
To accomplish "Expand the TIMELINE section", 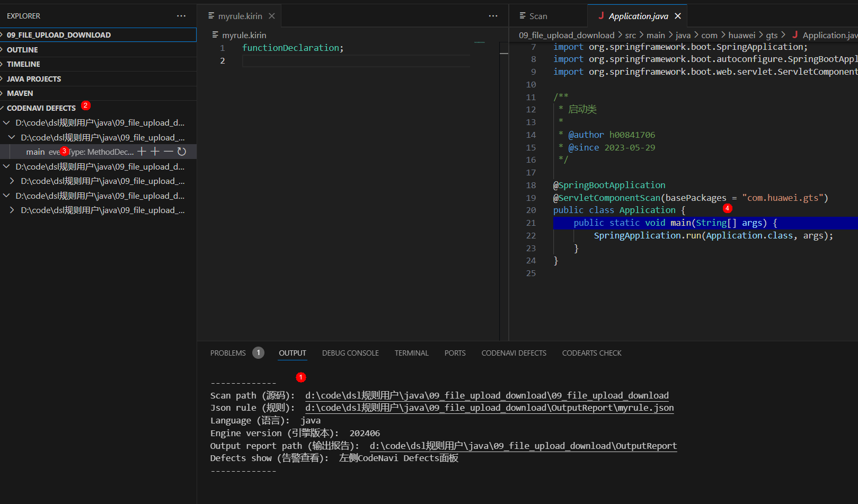I will point(23,64).
